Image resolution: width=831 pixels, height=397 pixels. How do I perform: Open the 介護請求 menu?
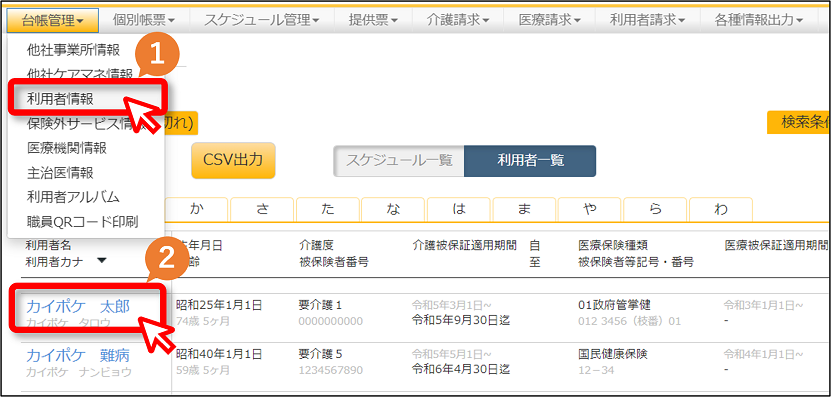pos(458,21)
